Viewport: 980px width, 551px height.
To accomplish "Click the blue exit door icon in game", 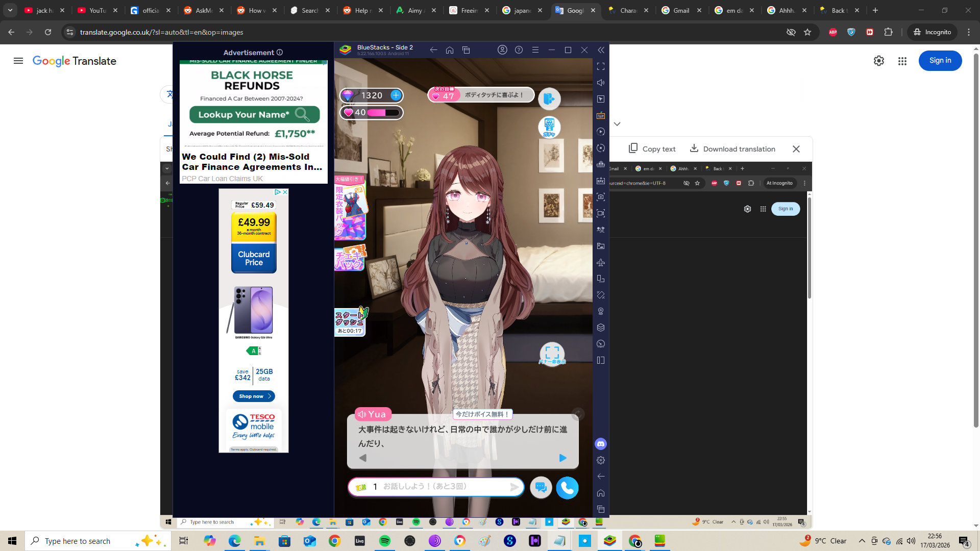I will pos(549,98).
